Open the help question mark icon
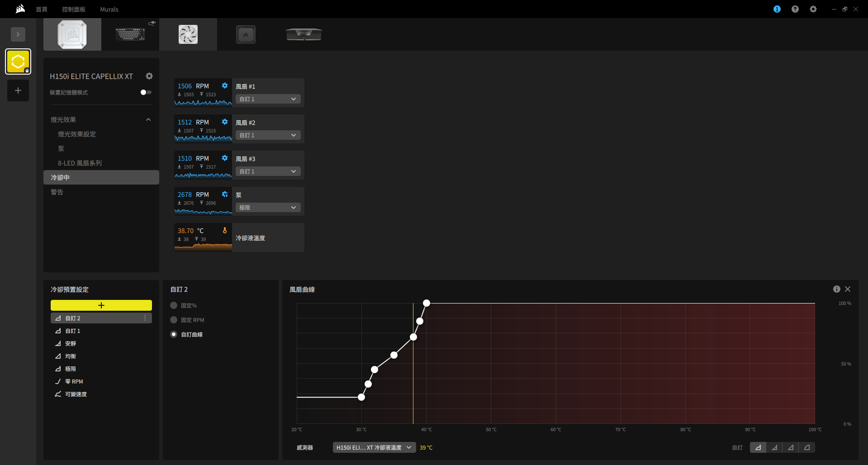 [795, 9]
